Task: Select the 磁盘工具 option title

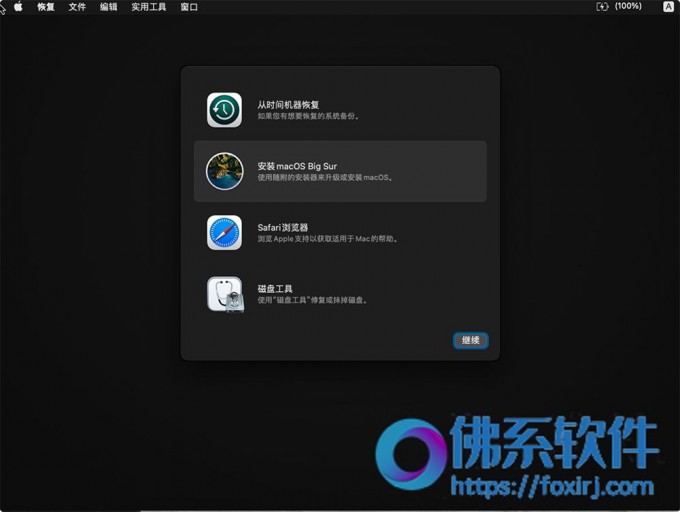Action: 275,289
